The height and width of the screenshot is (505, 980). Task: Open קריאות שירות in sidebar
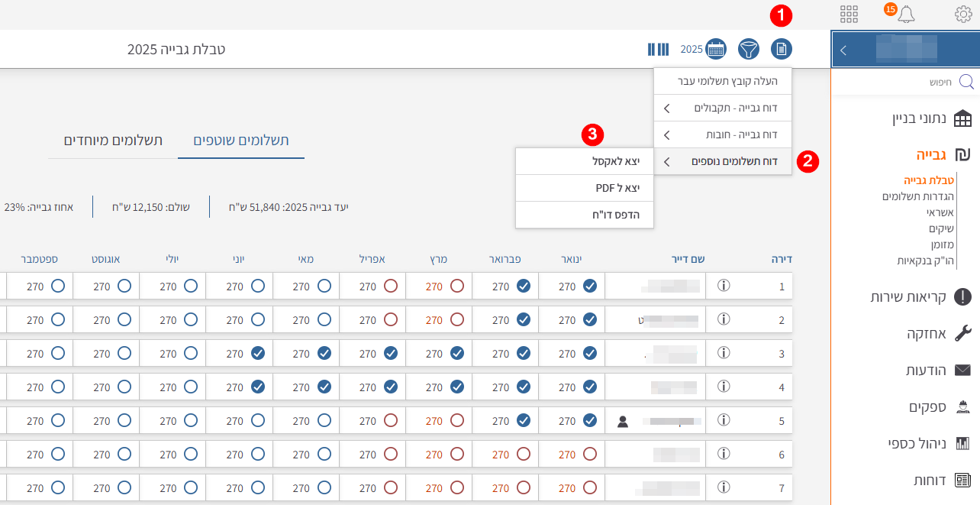(x=908, y=296)
